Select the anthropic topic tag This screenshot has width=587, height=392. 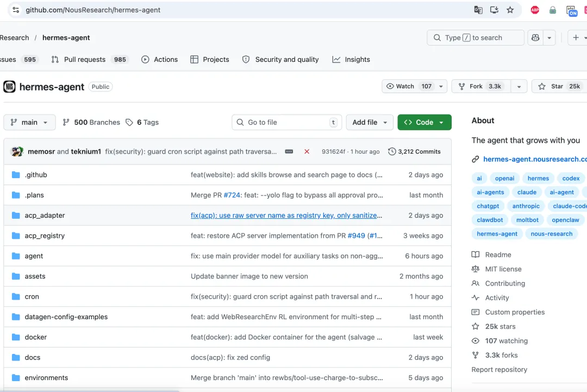click(526, 206)
